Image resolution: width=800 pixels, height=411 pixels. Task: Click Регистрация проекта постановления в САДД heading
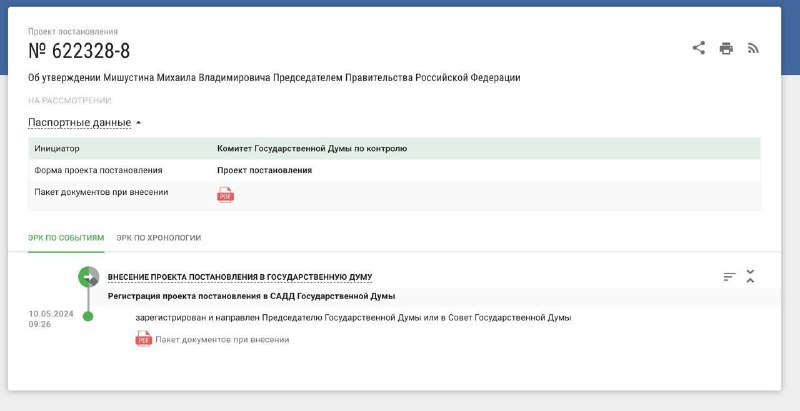click(x=252, y=296)
